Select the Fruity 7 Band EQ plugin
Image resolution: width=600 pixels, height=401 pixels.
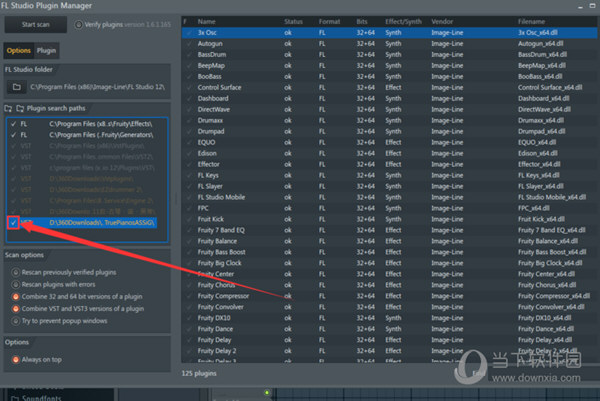pyautogui.click(x=389, y=230)
